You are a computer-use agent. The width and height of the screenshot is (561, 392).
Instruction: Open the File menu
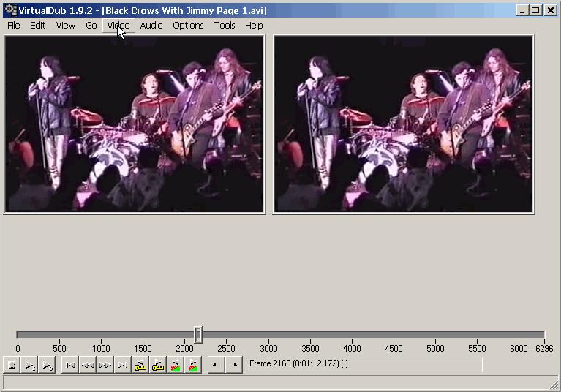(x=14, y=26)
